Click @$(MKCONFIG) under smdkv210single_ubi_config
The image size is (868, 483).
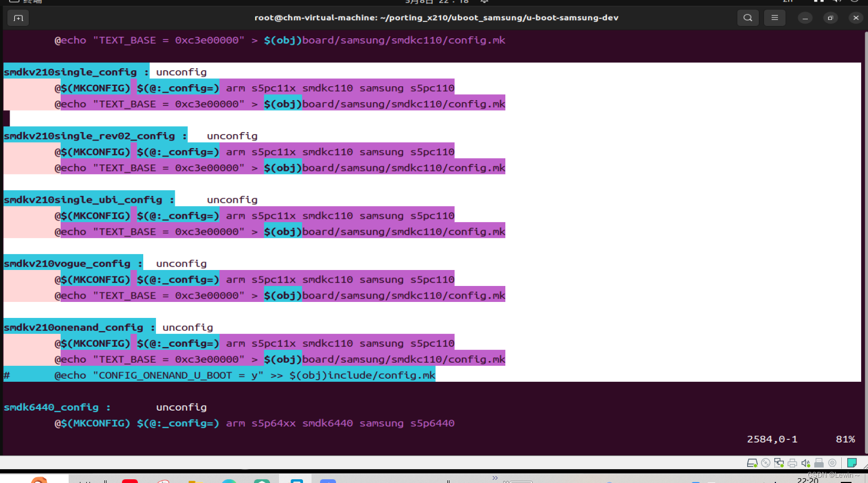92,216
